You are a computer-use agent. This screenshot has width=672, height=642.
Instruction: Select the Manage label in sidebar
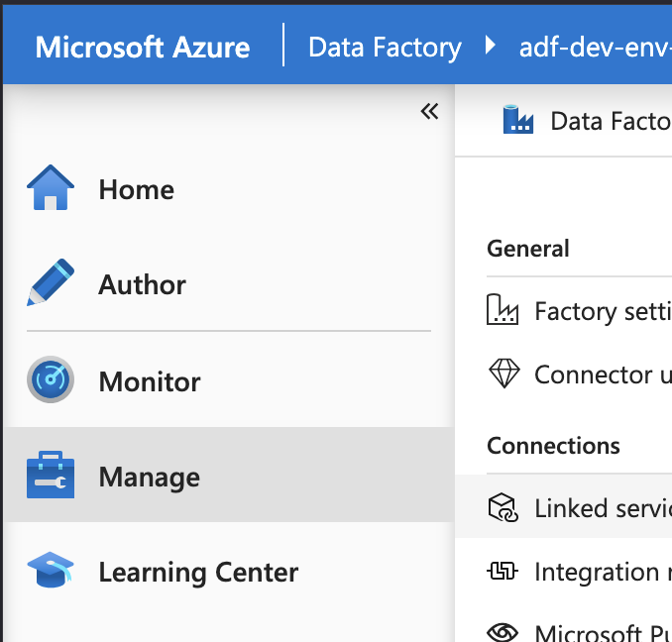[x=149, y=478]
